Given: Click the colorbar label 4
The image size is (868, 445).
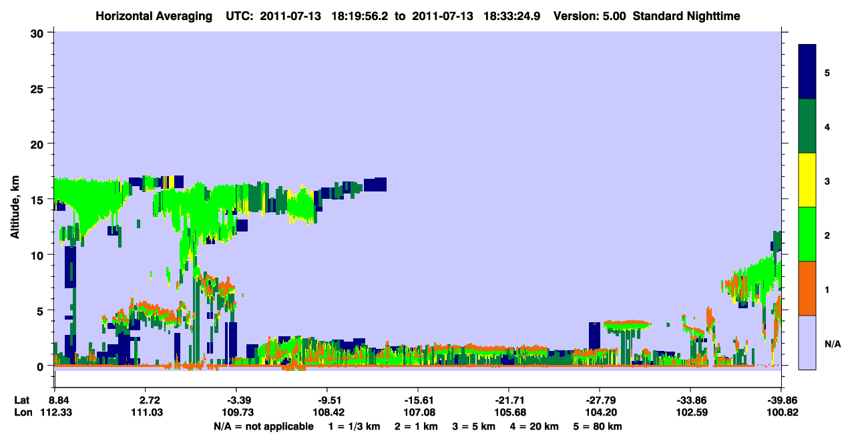Looking at the screenshot, I should click(827, 127).
